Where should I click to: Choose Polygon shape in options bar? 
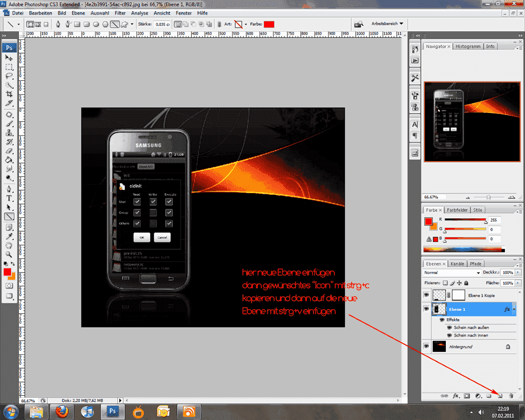pyautogui.click(x=105, y=24)
